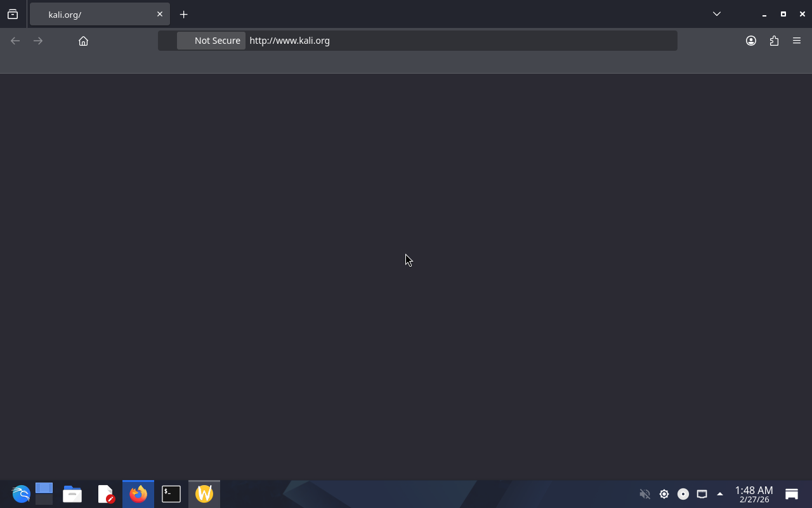Open the Kali dragon applications menu
This screenshot has width=812, height=508.
20,494
